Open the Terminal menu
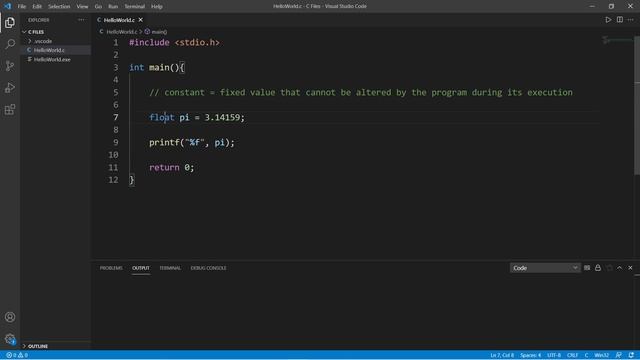Viewport: 640px width, 360px height. coord(134,6)
